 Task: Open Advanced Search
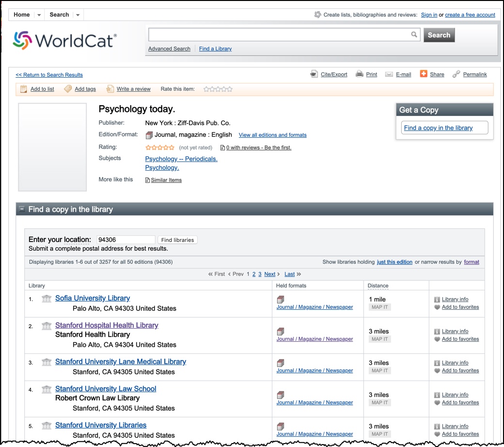pos(169,48)
